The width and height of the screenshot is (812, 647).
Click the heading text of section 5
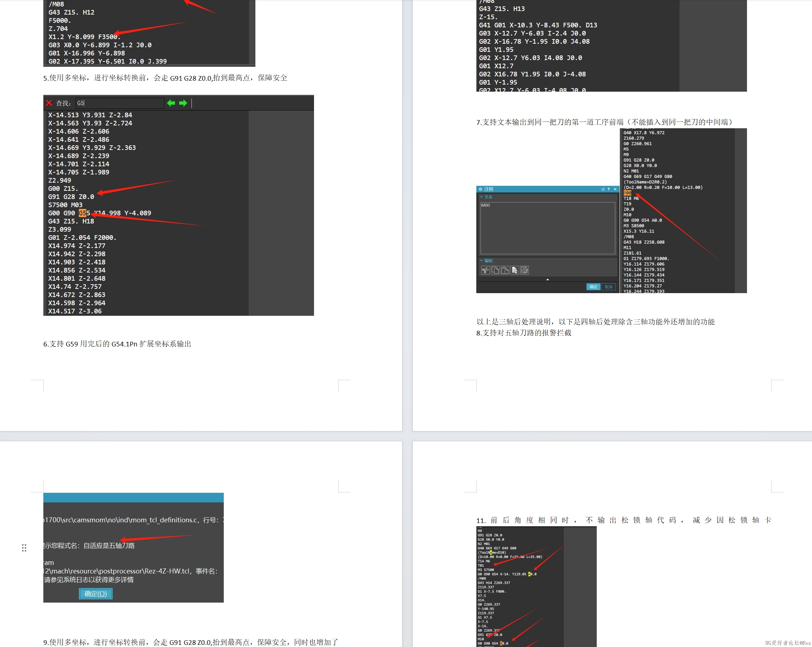click(165, 78)
